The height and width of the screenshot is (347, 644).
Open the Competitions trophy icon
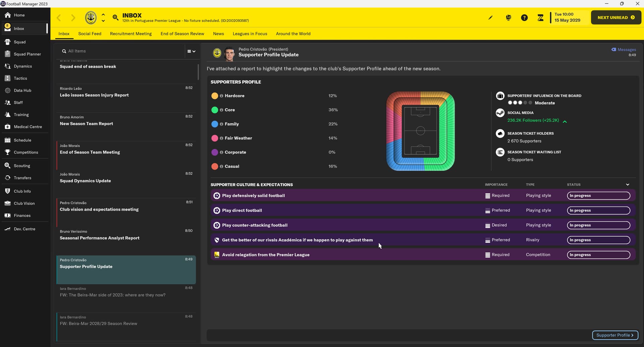coord(7,152)
